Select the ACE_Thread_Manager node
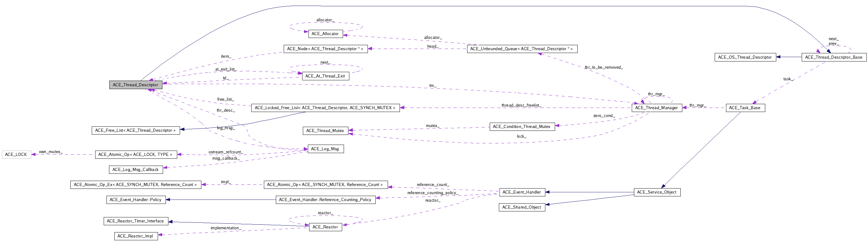This screenshot has height=245, width=868. point(656,108)
